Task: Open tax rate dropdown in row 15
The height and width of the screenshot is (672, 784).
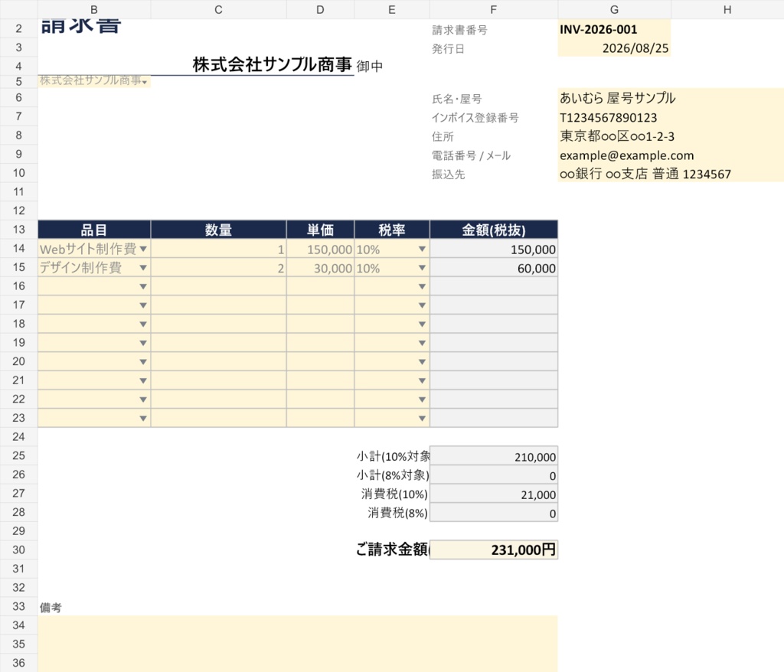Action: pos(422,268)
